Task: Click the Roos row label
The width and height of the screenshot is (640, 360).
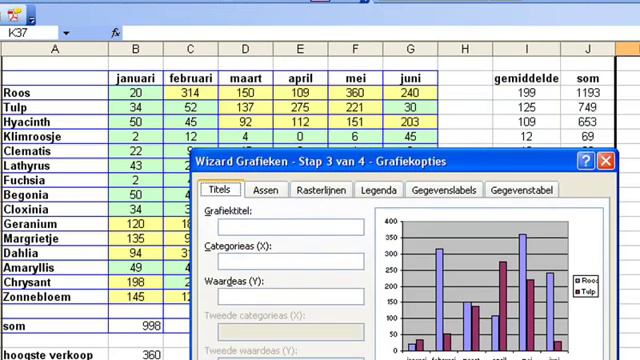Action: 55,93
